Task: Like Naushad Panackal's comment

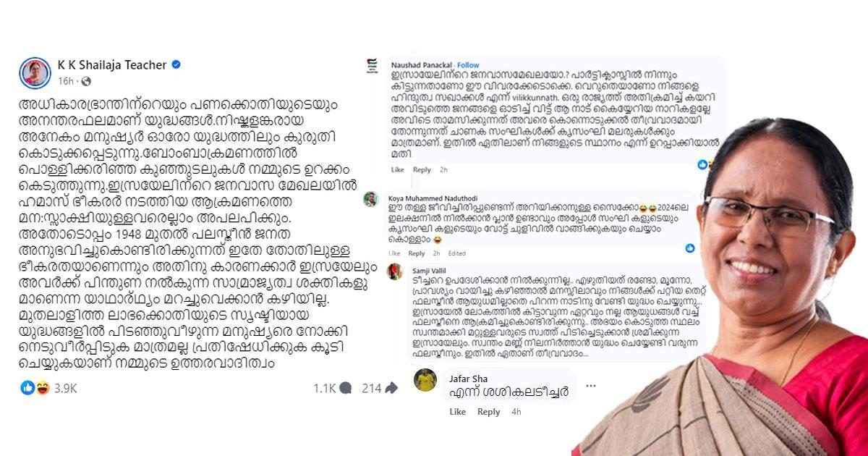Action: [x=397, y=169]
